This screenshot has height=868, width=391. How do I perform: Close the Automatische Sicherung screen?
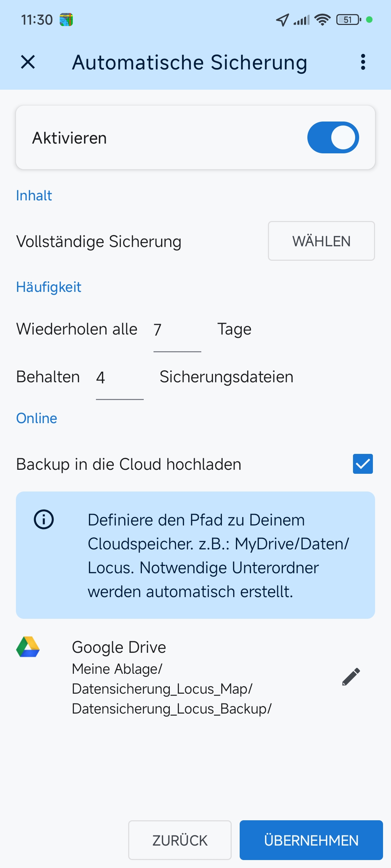point(28,62)
